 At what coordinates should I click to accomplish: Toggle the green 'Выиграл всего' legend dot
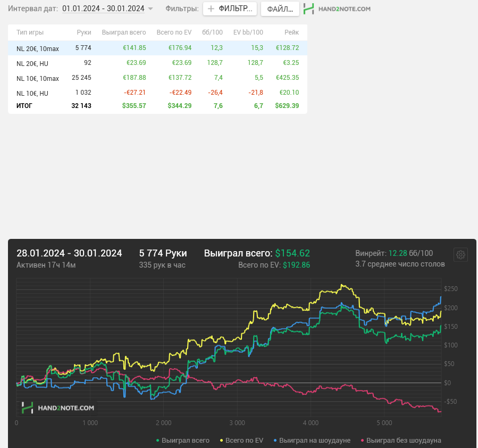click(x=157, y=441)
